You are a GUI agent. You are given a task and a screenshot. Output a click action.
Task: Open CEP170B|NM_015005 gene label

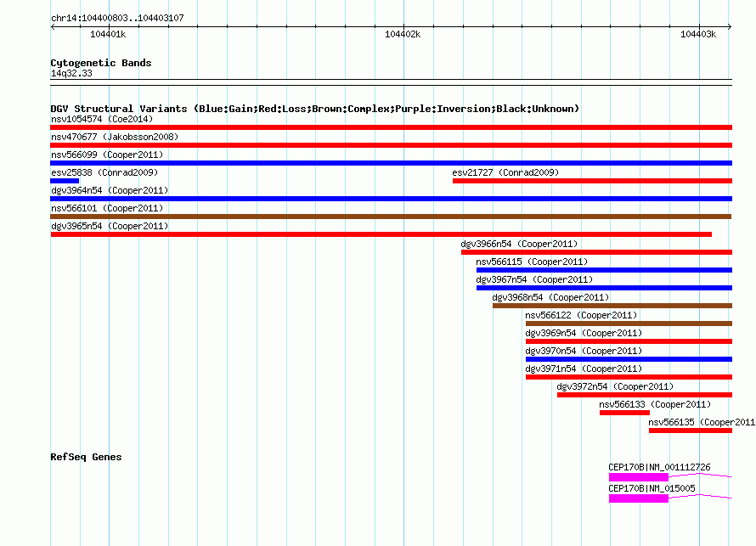point(652,488)
